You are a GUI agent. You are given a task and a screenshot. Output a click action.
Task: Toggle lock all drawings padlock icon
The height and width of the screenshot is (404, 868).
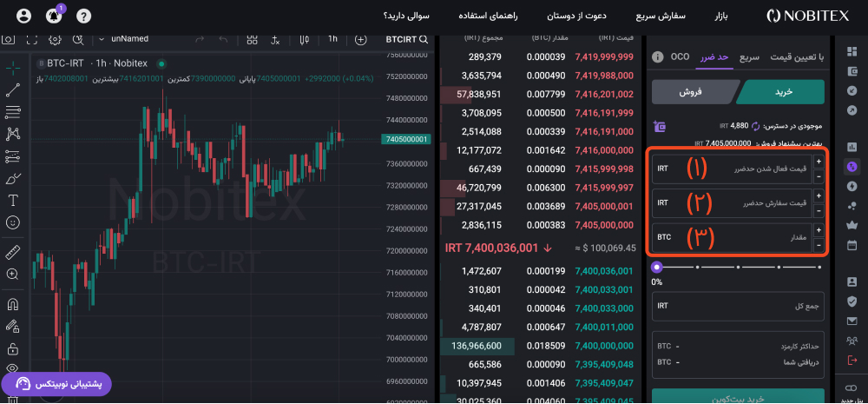(x=13, y=348)
